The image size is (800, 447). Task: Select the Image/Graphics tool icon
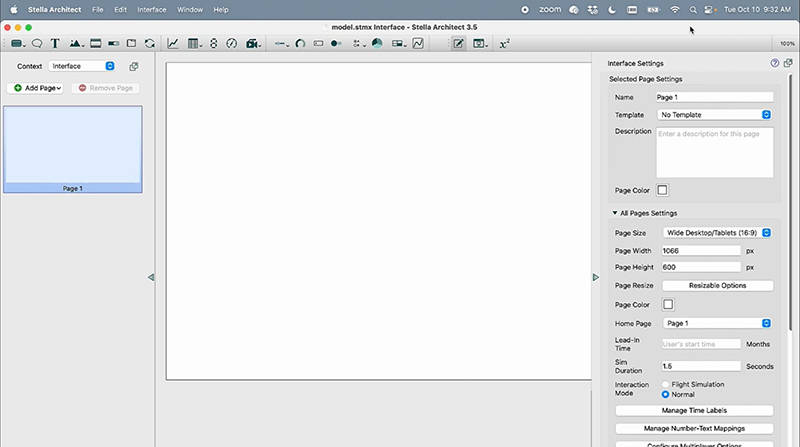[75, 44]
